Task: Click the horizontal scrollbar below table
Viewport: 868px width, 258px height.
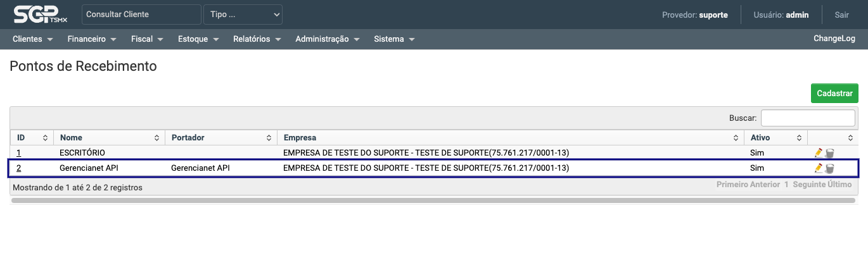Action: click(x=434, y=200)
